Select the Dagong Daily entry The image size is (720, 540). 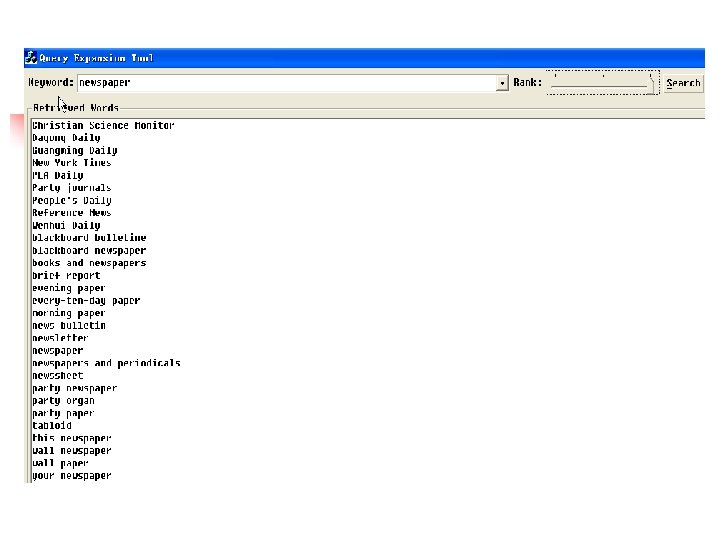point(66,138)
